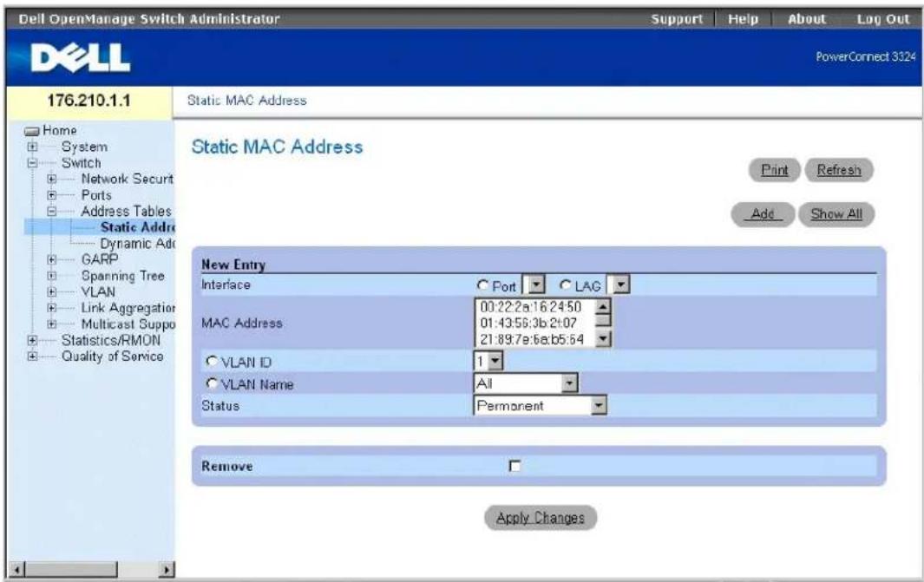This screenshot has width=924, height=582.
Task: Open VLAN in the navigation tree
Action: pos(98,291)
